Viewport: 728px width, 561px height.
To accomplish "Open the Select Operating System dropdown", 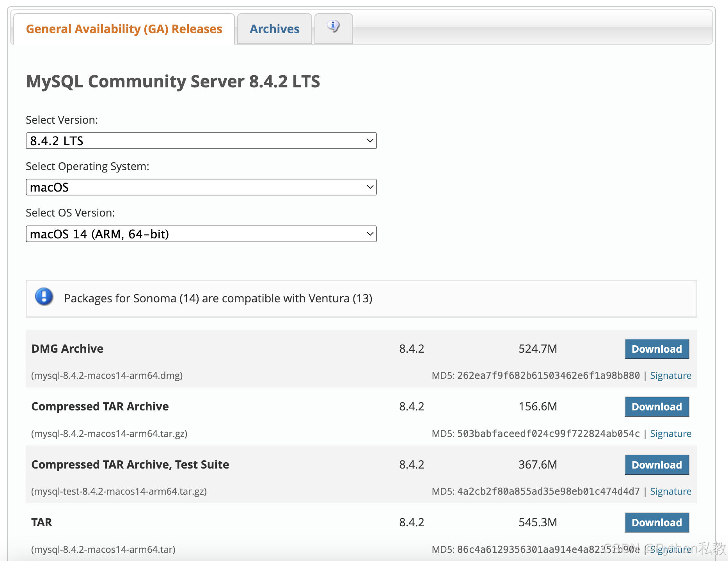I will 201,187.
